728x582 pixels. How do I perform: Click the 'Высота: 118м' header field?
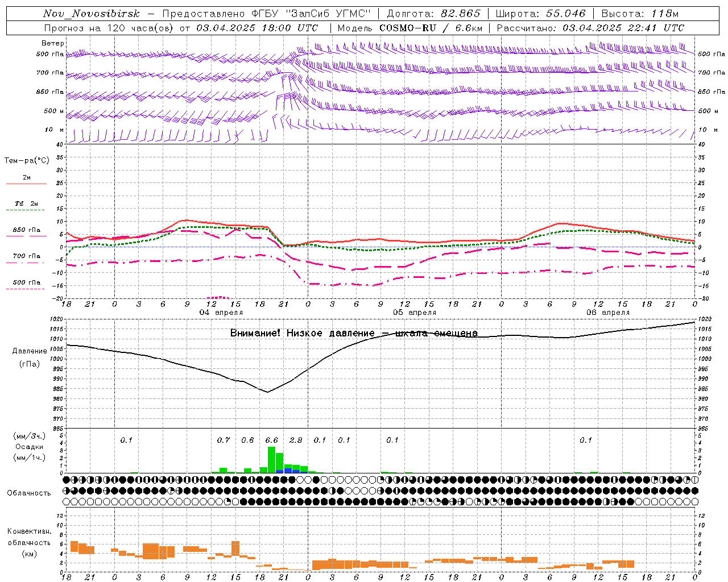point(640,14)
